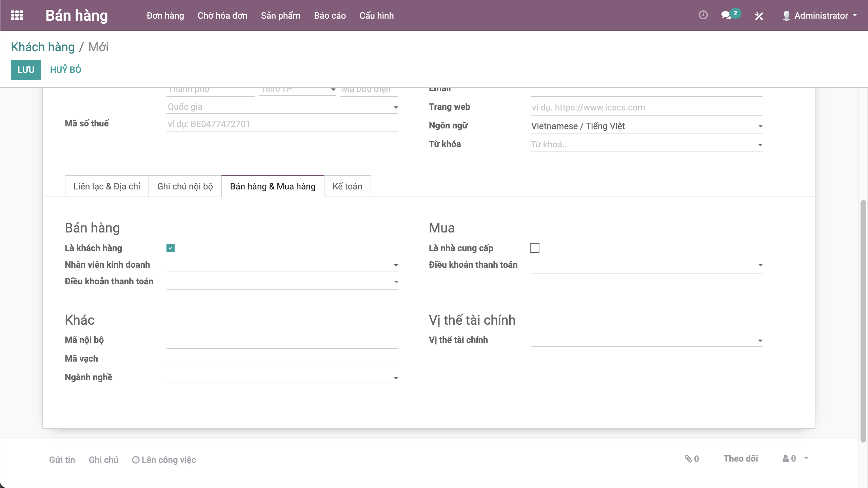868x488 pixels.
Task: Open the conversations chat icon with badge
Action: [x=726, y=16]
